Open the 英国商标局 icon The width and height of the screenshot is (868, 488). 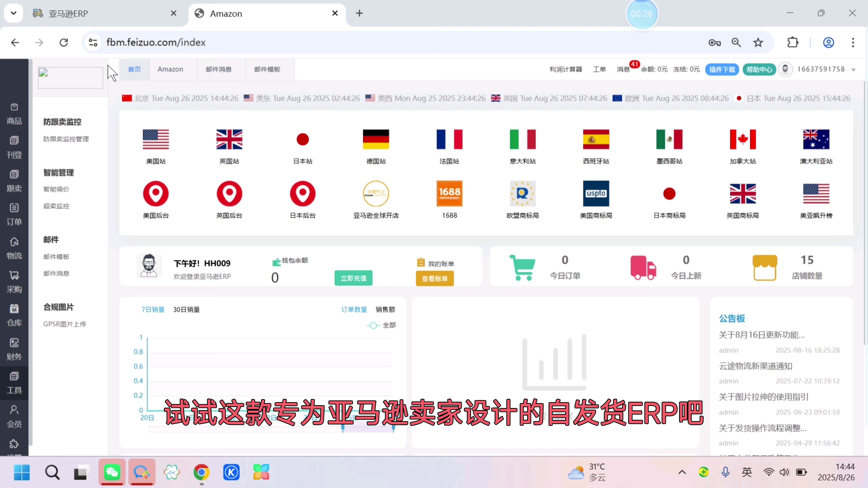point(743,194)
